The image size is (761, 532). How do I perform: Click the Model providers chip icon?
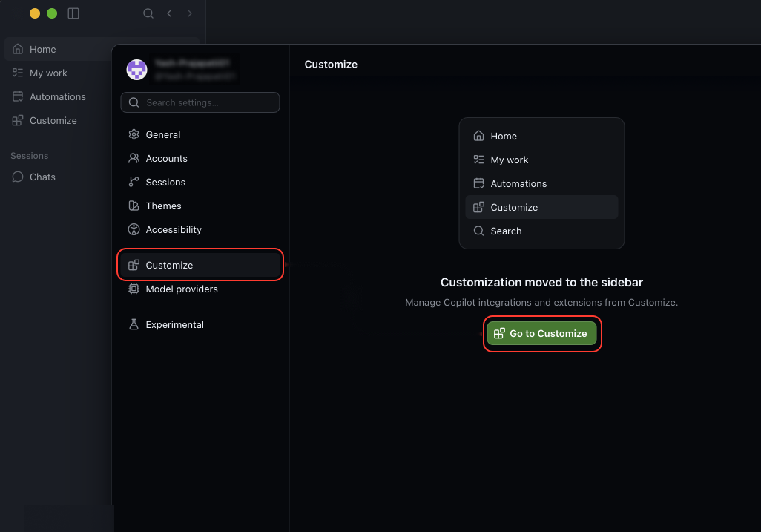pos(134,289)
